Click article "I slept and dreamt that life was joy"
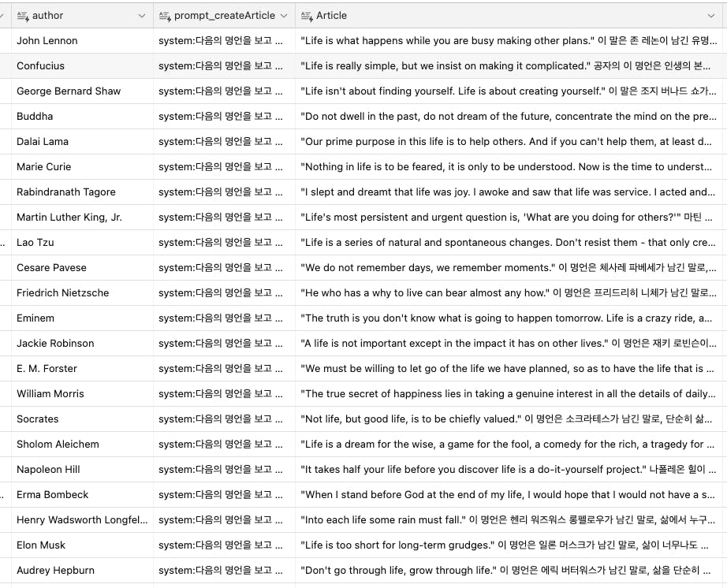The height and width of the screenshot is (588, 727). coord(510,192)
